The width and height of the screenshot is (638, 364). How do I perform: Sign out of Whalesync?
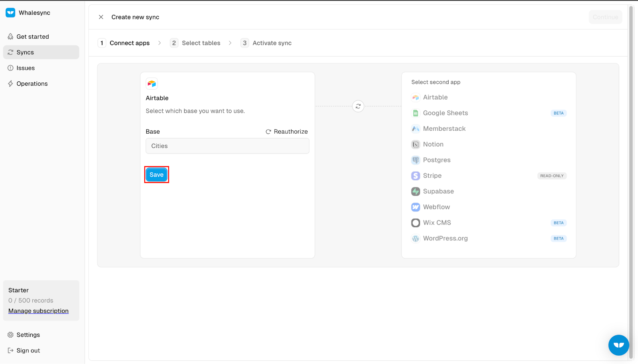click(41, 350)
